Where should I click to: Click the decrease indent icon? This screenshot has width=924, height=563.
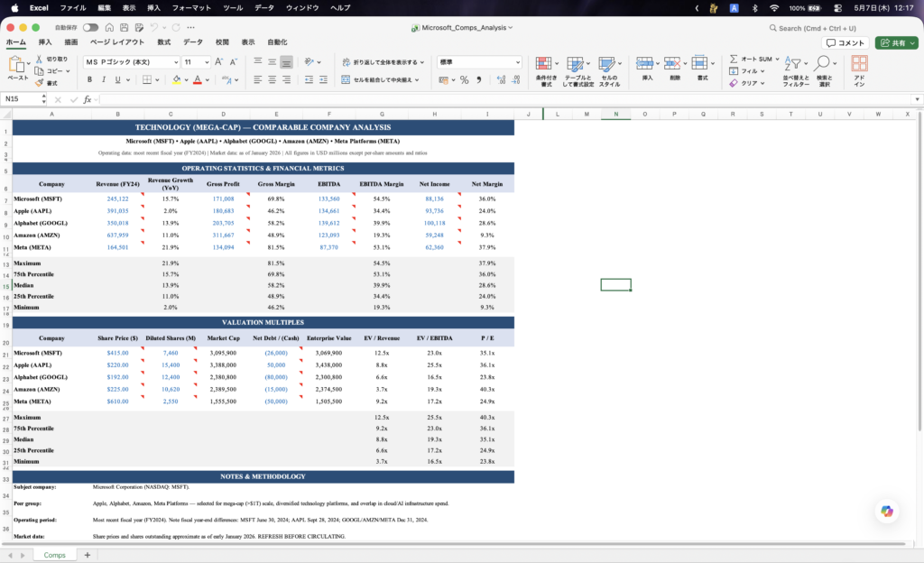point(309,79)
